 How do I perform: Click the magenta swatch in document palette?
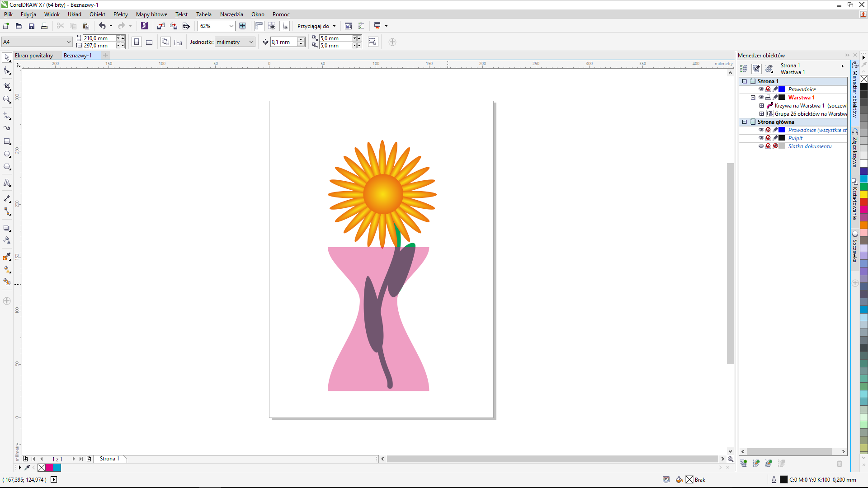click(49, 468)
